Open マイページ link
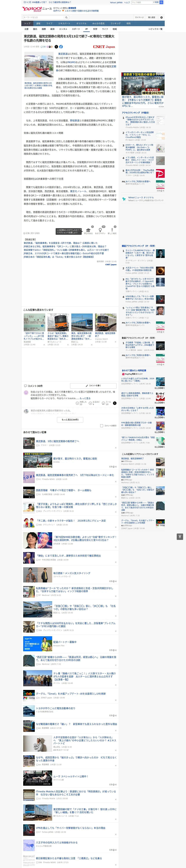Image resolution: width=186 pixels, height=868 pixels. (139, 18)
